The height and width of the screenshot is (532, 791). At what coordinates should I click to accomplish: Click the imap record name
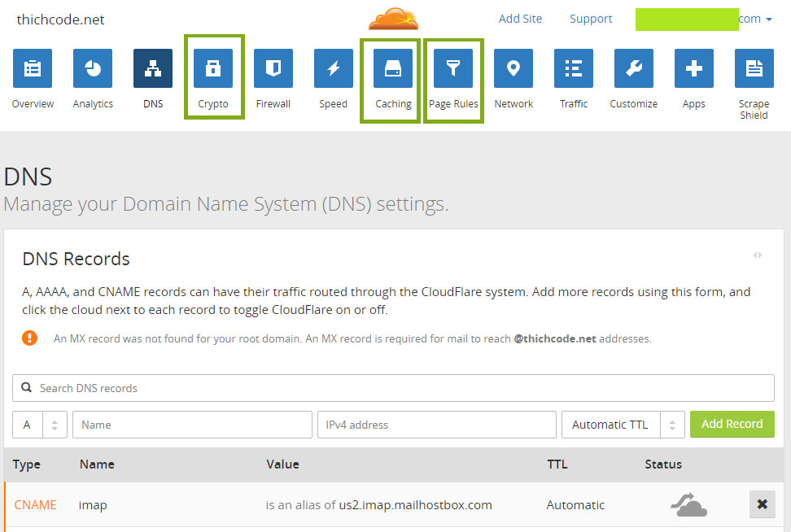click(93, 505)
